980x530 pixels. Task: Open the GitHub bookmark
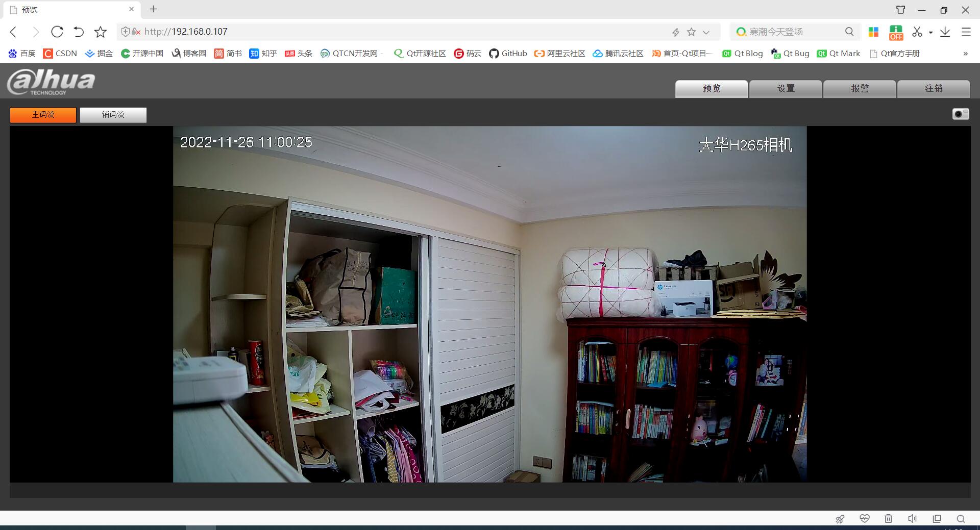pos(508,53)
